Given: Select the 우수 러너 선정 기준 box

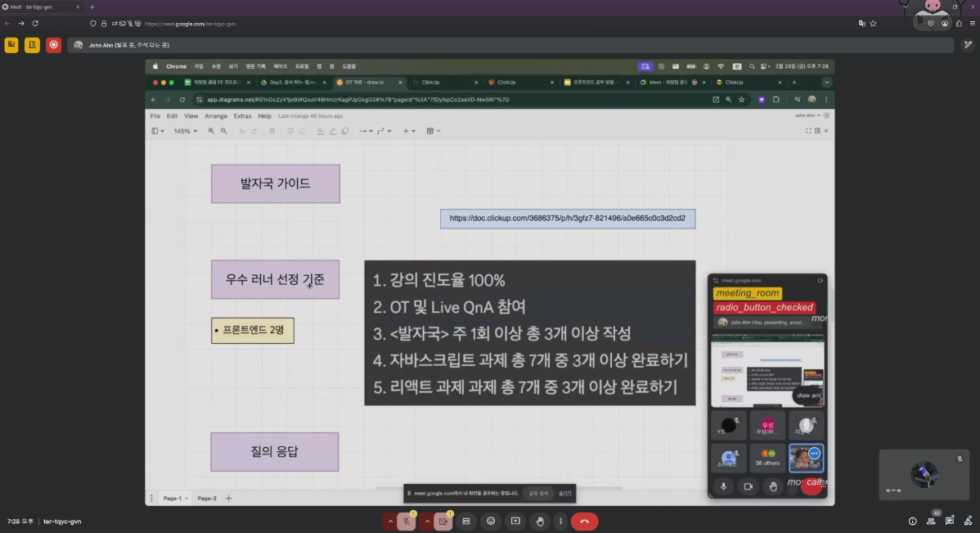Looking at the screenshot, I should (276, 280).
